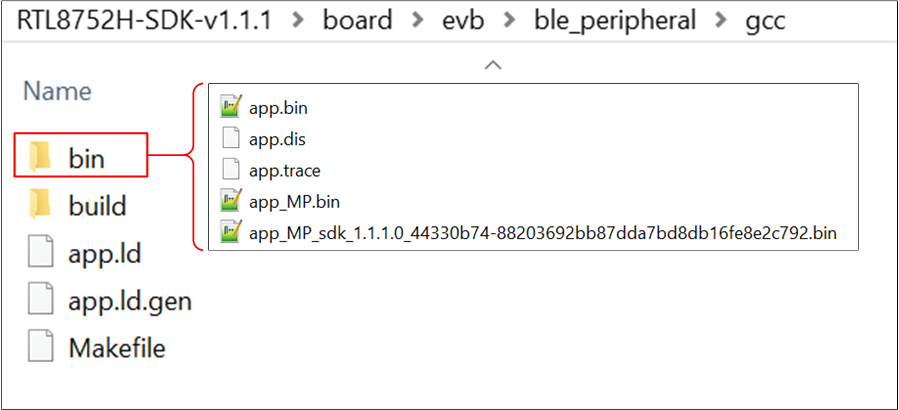Sort by Name column header
Image resolution: width=899 pixels, height=410 pixels.
tap(57, 91)
